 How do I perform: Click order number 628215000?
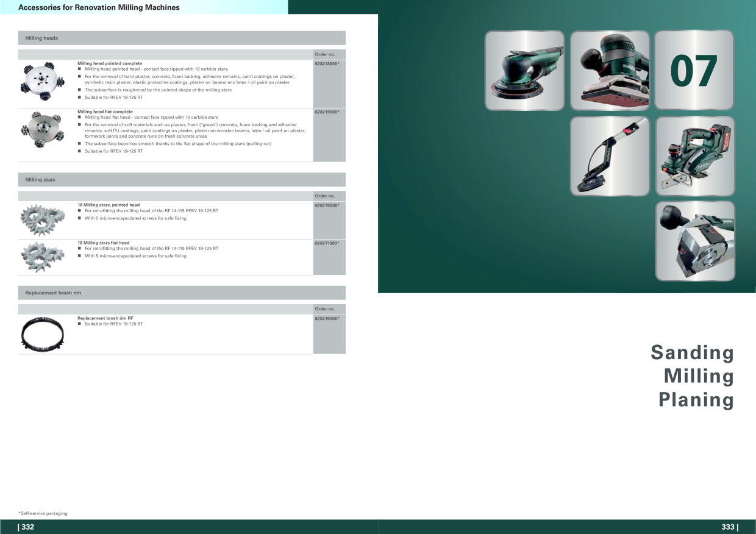[327, 319]
